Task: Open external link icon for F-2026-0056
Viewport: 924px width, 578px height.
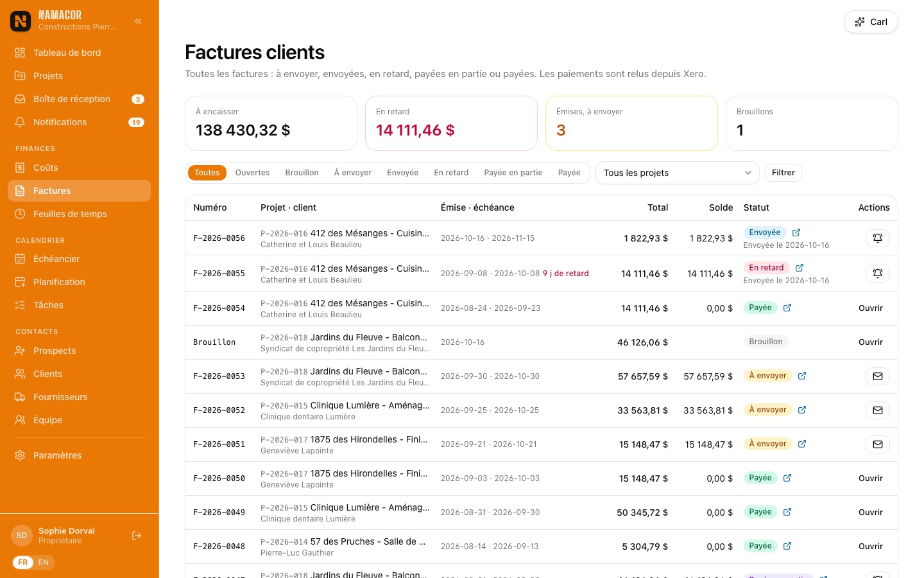Action: coord(796,232)
